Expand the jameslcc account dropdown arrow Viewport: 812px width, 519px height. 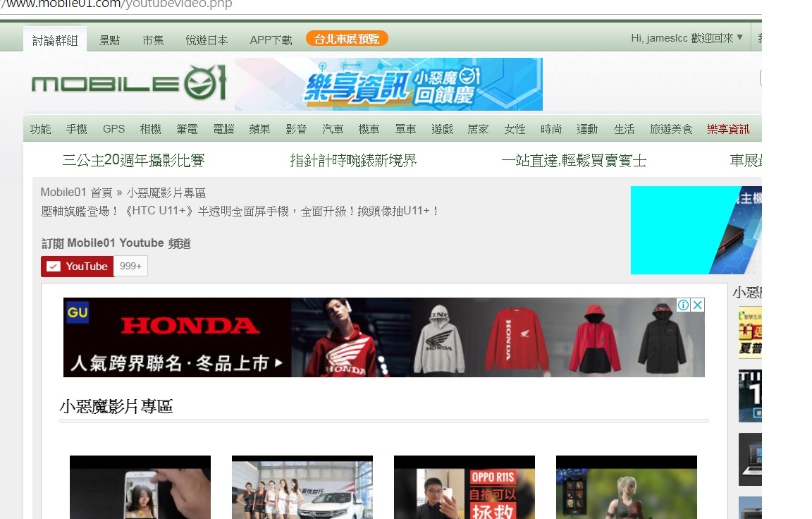click(x=739, y=37)
